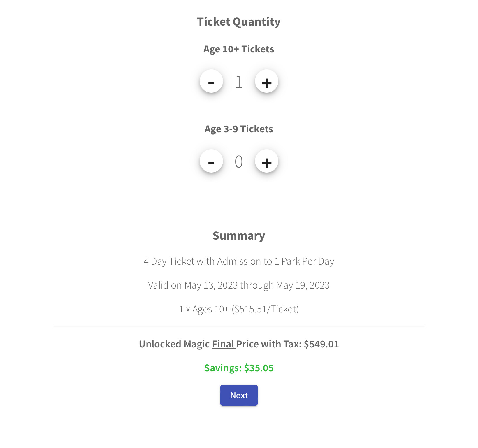Click the May 19, 2023 end date
The image size is (478, 448).
(x=303, y=285)
